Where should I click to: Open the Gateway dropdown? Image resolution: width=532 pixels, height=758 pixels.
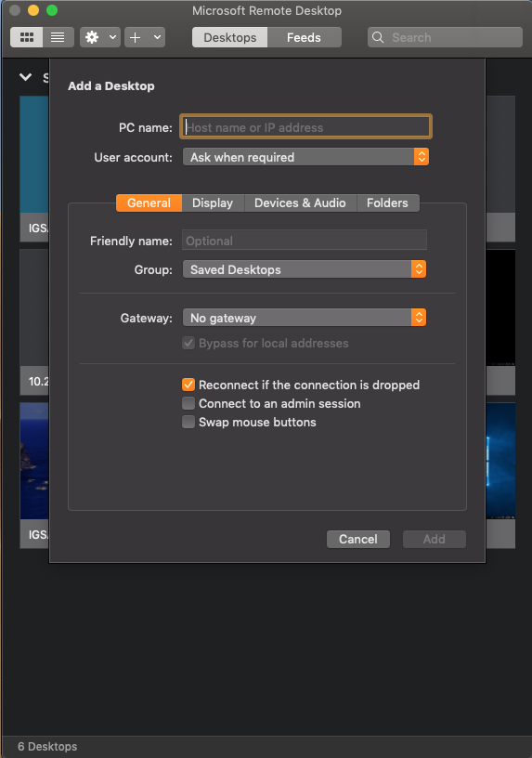(305, 318)
